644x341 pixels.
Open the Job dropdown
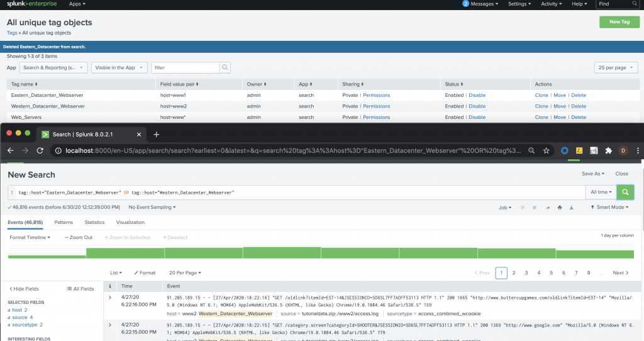[505, 208]
